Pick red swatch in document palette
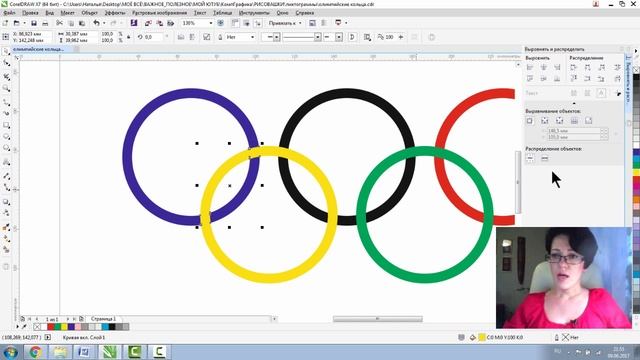640x360 pixels. click(x=51, y=327)
